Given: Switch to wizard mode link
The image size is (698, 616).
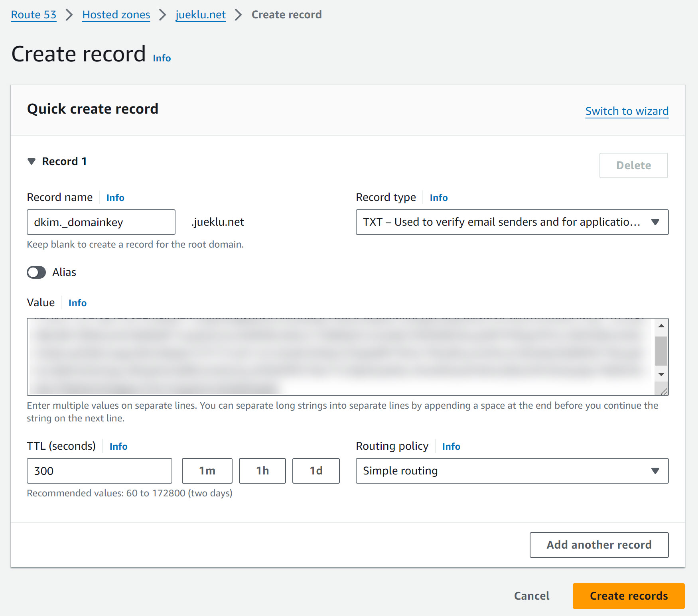Looking at the screenshot, I should (627, 111).
